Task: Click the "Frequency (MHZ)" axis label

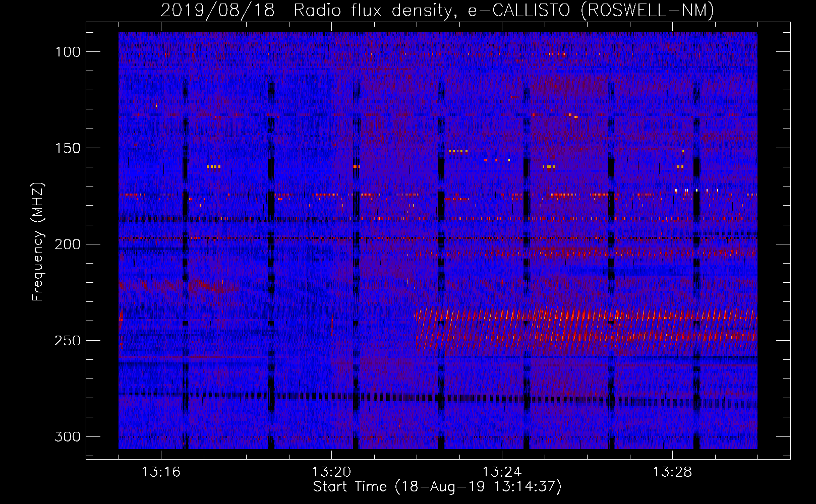Action: pos(38,241)
